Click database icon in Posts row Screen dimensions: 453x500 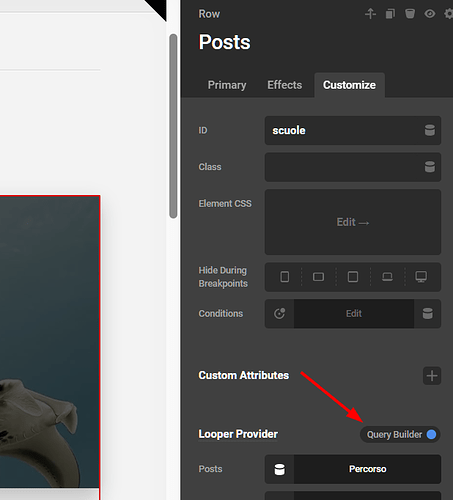[x=279, y=469]
